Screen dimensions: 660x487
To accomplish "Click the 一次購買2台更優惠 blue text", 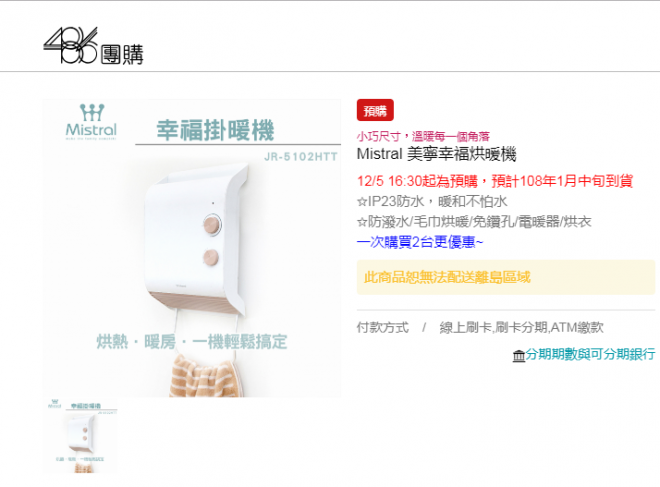I will (420, 242).
